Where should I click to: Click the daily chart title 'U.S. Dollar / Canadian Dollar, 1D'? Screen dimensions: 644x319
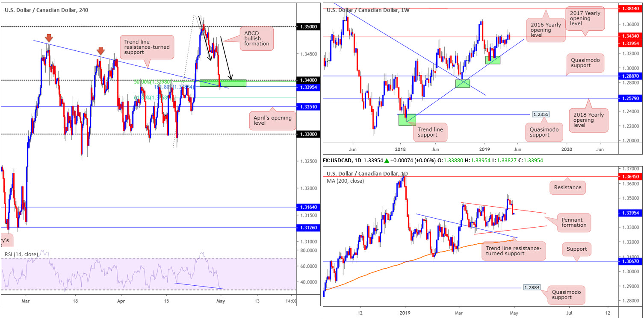coord(367,173)
